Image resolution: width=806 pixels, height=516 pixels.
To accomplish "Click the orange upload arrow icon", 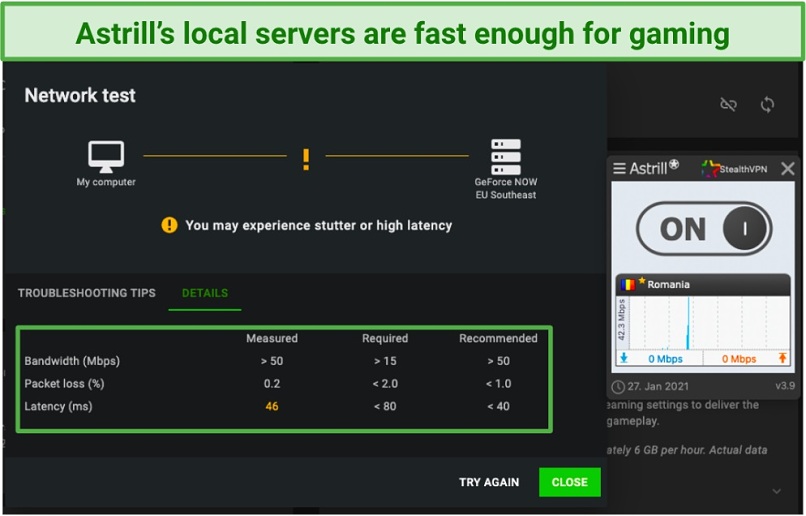I will [782, 358].
